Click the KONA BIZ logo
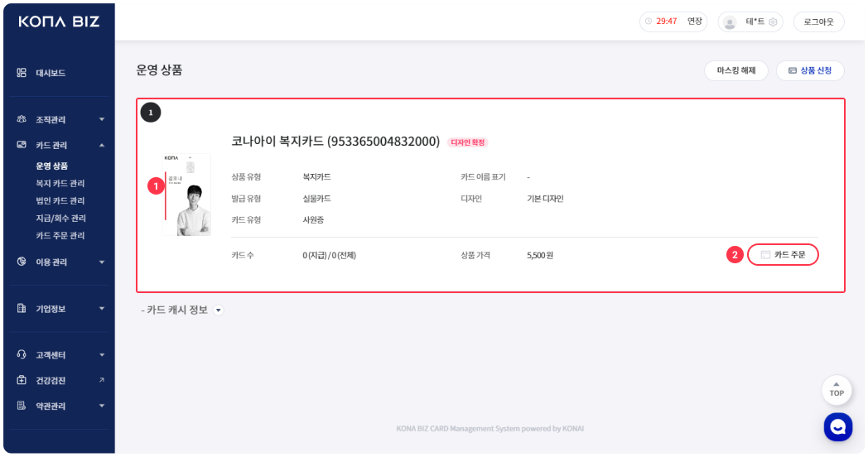 point(59,22)
